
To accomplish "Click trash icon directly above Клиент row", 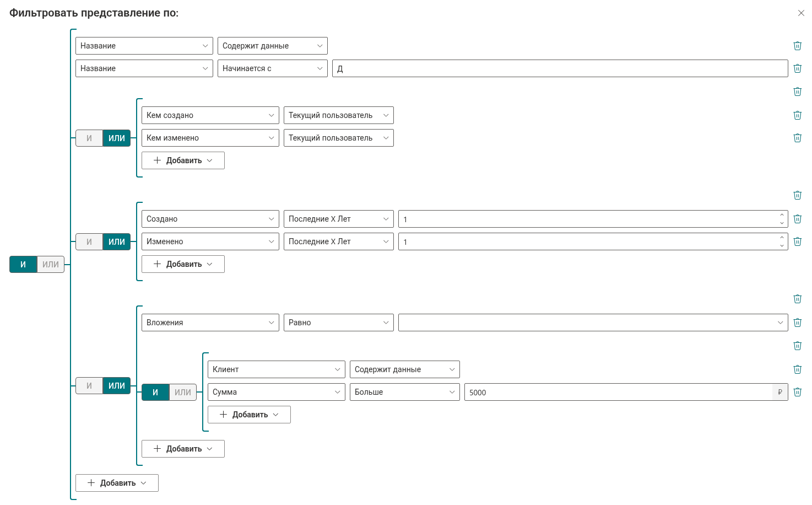I will [x=797, y=346].
